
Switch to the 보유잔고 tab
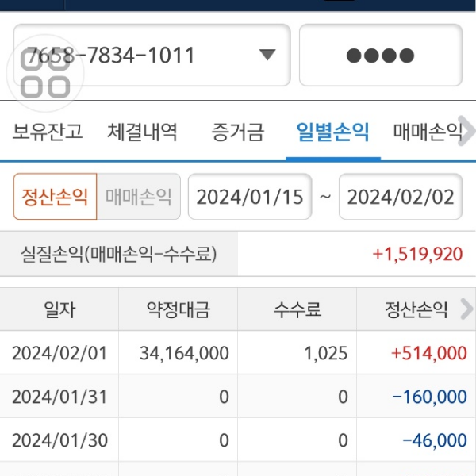(48, 132)
